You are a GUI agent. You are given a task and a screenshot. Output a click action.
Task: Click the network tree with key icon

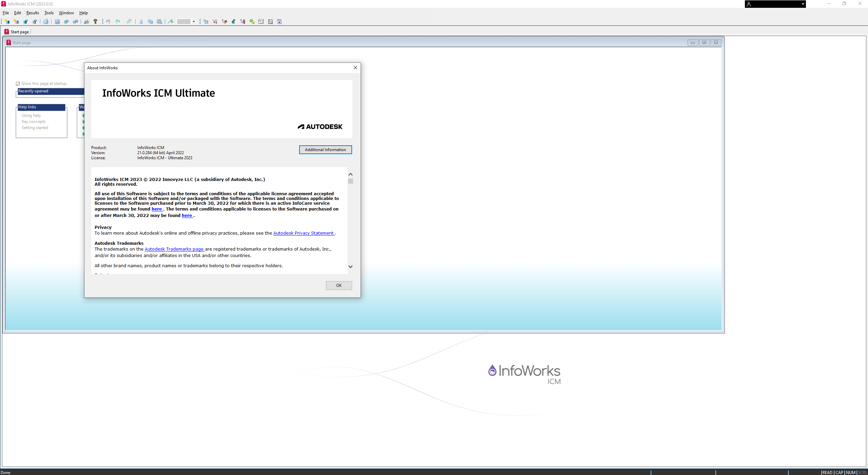tap(215, 21)
